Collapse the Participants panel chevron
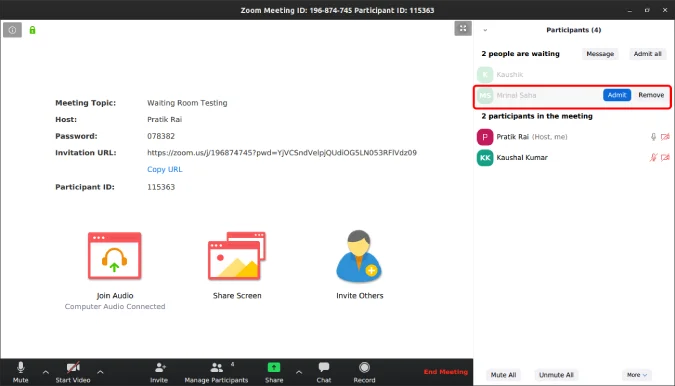675x386 pixels. click(485, 30)
